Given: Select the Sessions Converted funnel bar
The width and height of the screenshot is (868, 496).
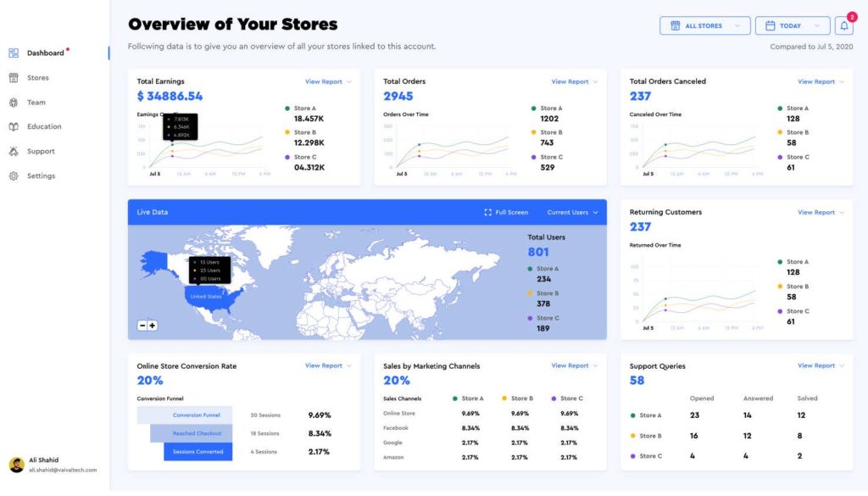Looking at the screenshot, I should click(x=198, y=452).
